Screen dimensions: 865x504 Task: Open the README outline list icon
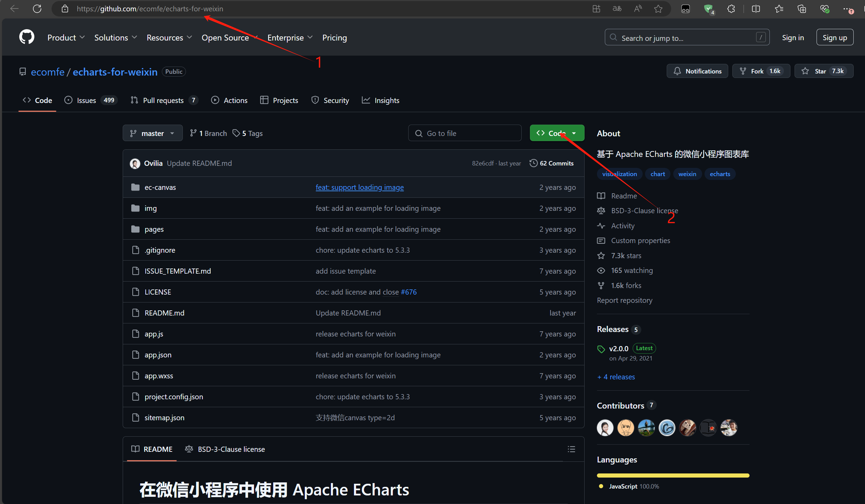571,449
